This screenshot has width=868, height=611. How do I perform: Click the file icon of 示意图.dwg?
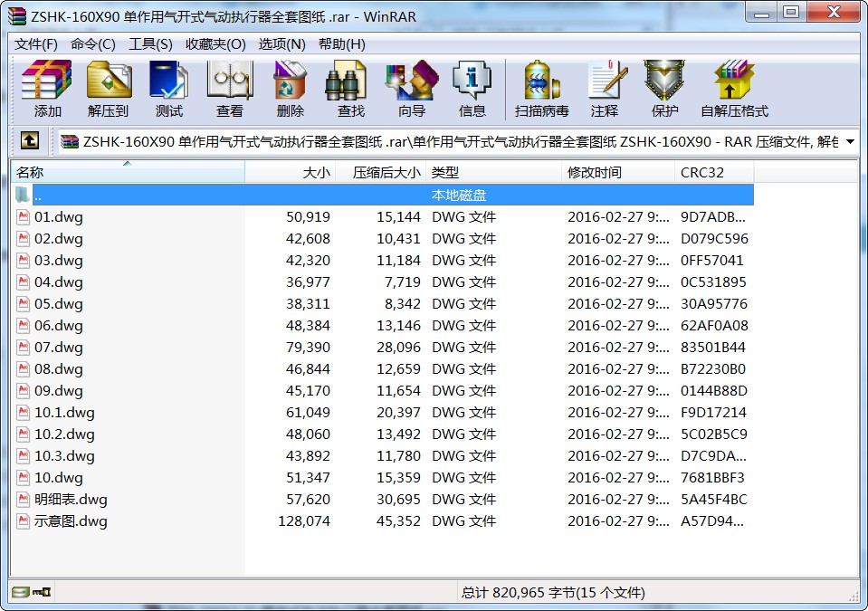(x=24, y=520)
